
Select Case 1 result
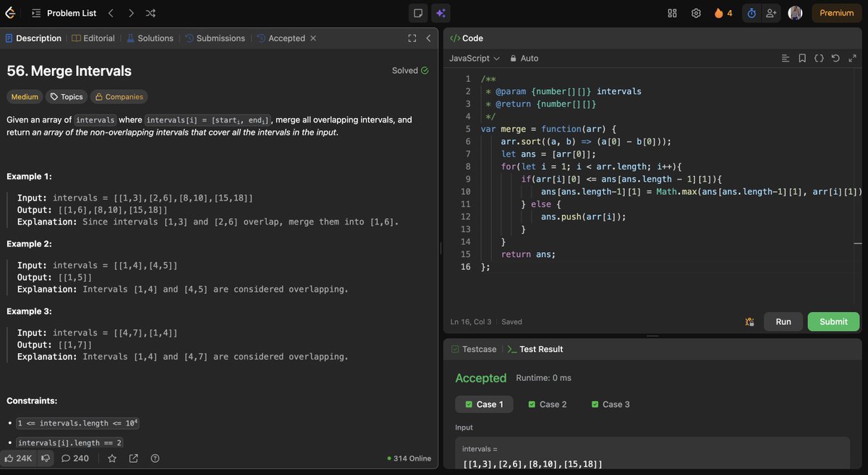click(484, 404)
